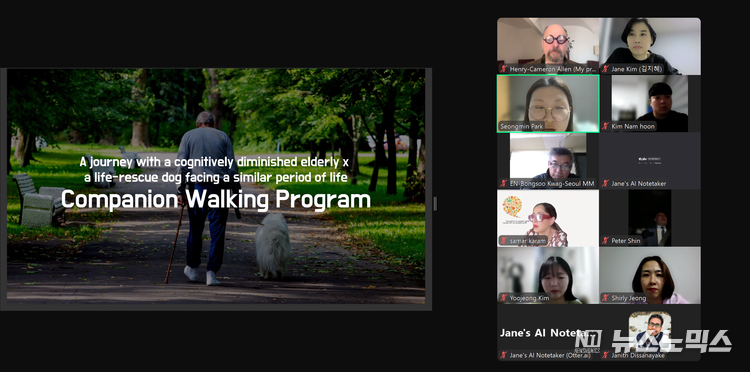The height and width of the screenshot is (372, 750).
Task: Select Kim Nam hoon's video tile
Action: [650, 103]
